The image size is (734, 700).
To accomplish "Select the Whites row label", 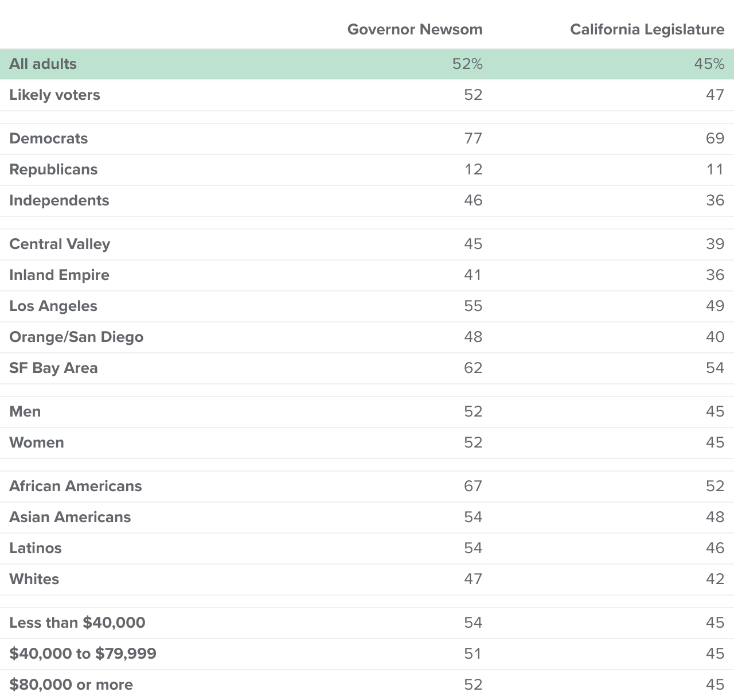I will 34,579.
